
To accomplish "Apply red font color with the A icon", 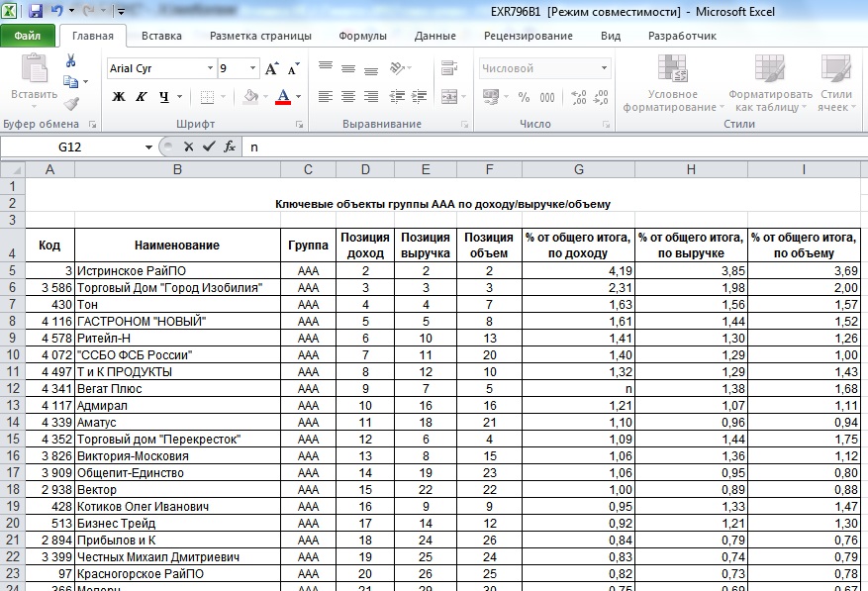I will click(x=283, y=97).
